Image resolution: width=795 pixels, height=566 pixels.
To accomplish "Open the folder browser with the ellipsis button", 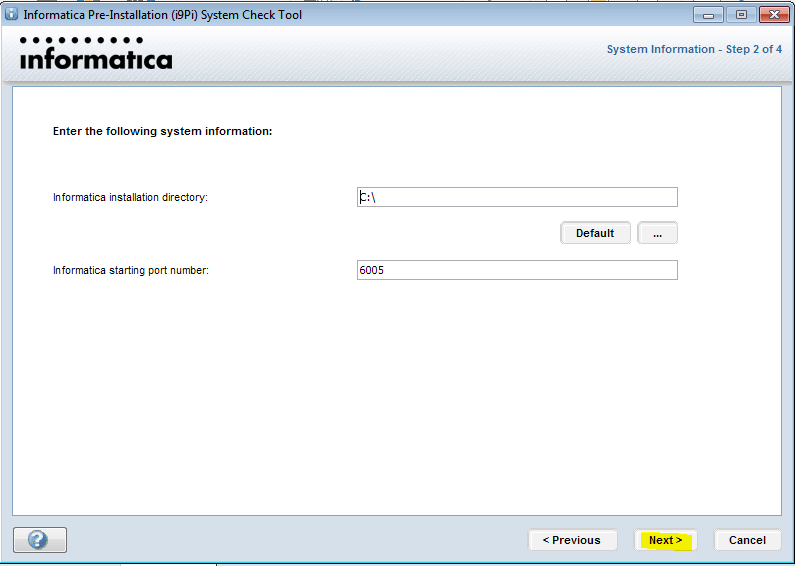I will pos(658,233).
